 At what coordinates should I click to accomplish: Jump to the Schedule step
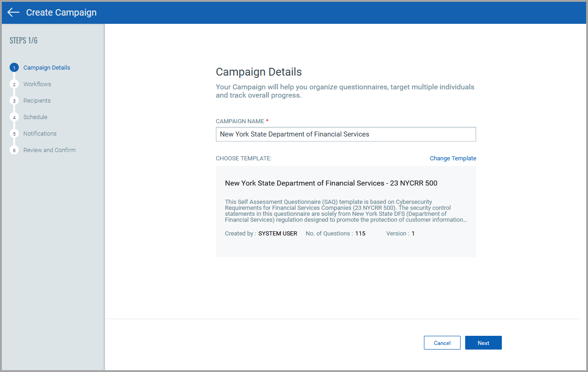[x=35, y=117]
